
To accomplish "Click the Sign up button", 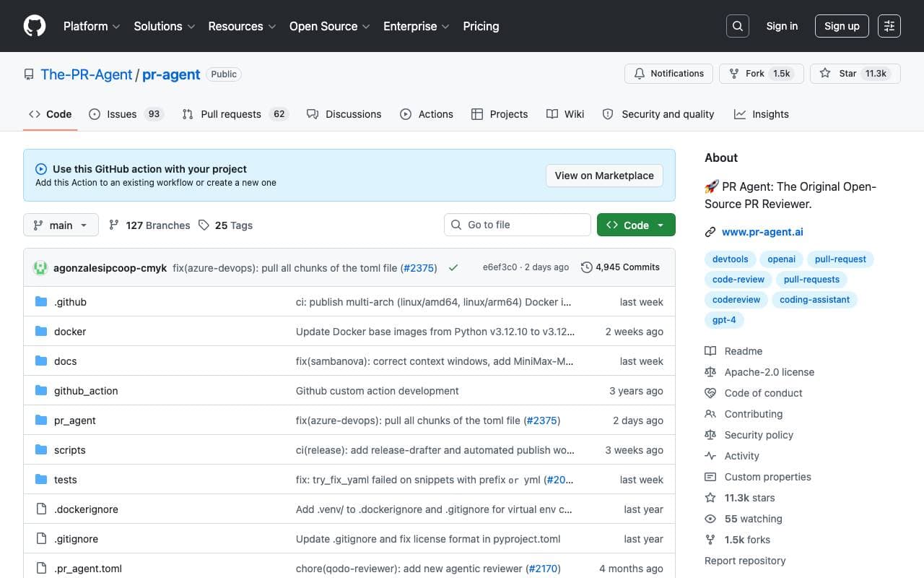I will coord(842,26).
